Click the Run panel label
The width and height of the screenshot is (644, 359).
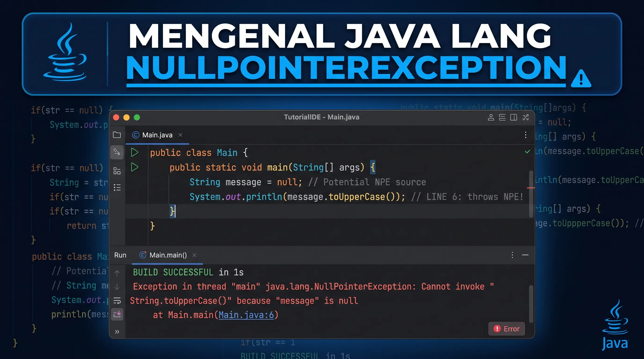click(x=120, y=255)
